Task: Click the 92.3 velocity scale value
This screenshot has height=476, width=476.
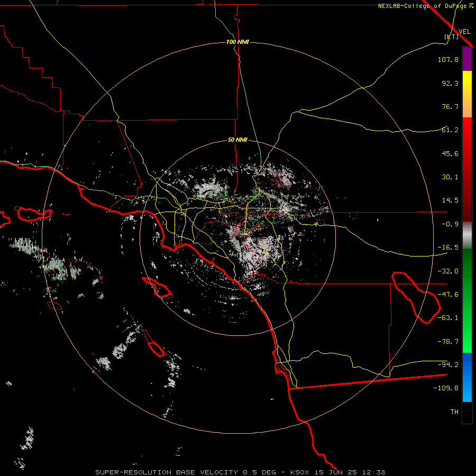Action: [450, 83]
